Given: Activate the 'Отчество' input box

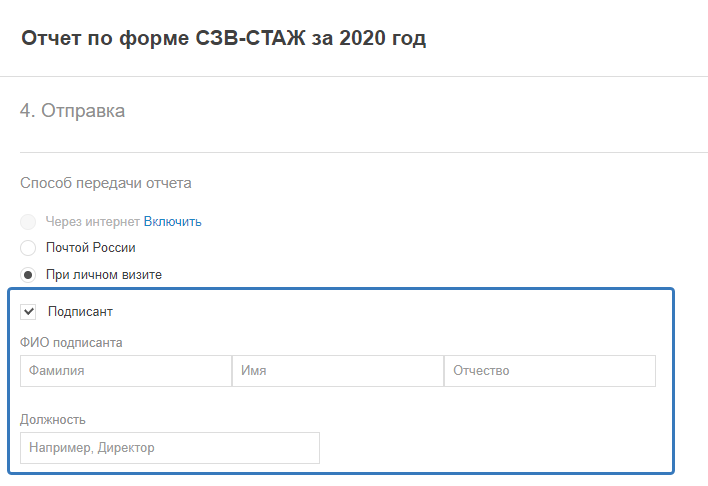Looking at the screenshot, I should tap(549, 371).
